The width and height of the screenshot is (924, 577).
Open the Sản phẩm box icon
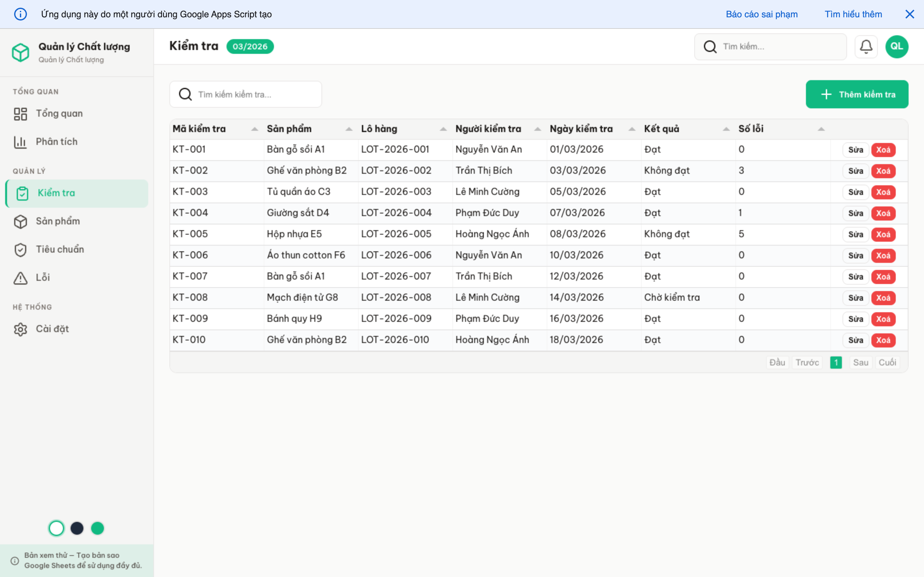[x=20, y=221]
